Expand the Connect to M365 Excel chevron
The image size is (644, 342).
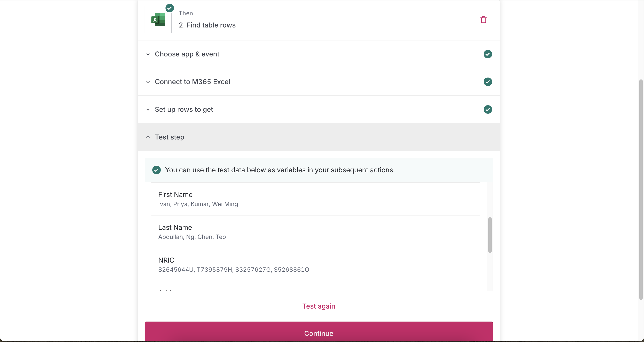[148, 82]
